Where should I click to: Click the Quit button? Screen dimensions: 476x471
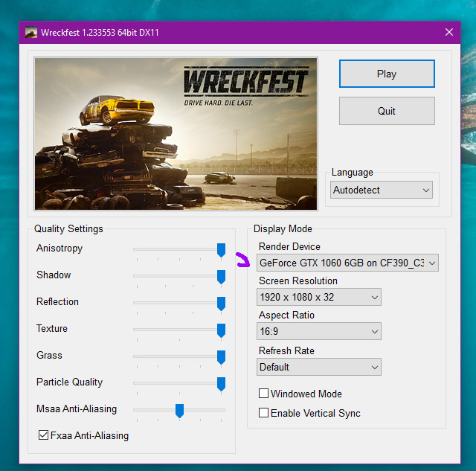(387, 111)
